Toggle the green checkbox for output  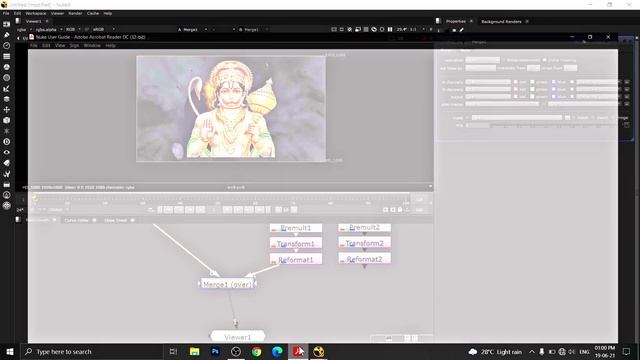[532, 97]
